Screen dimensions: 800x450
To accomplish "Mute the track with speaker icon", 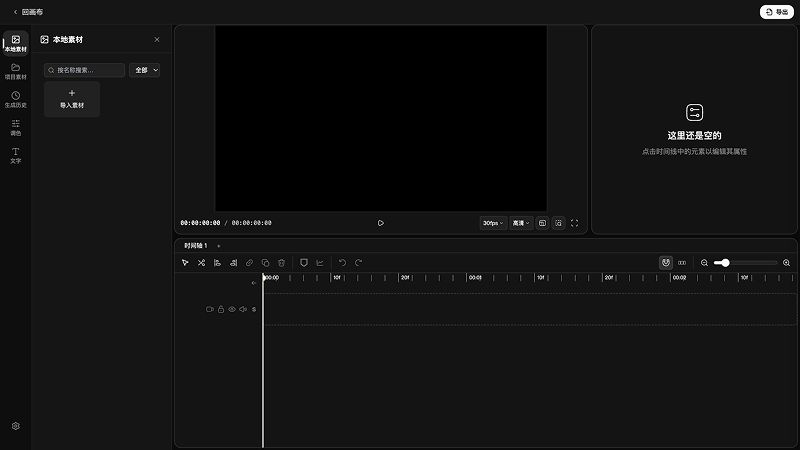I will tap(243, 309).
